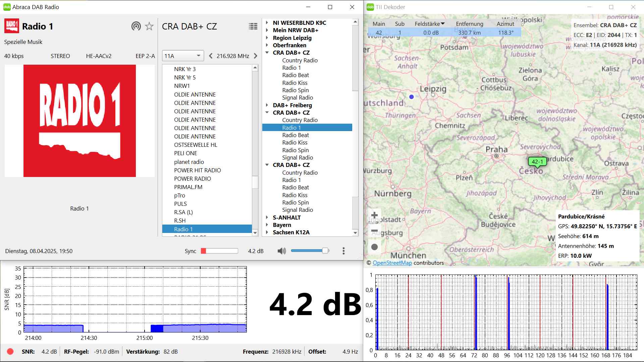Click the 42-1 transmitter marker on map
This screenshot has width=644, height=362.
point(537,162)
